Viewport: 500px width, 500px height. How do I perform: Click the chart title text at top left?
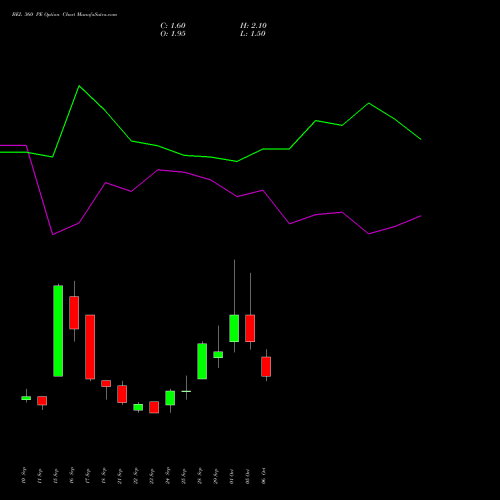click(64, 15)
